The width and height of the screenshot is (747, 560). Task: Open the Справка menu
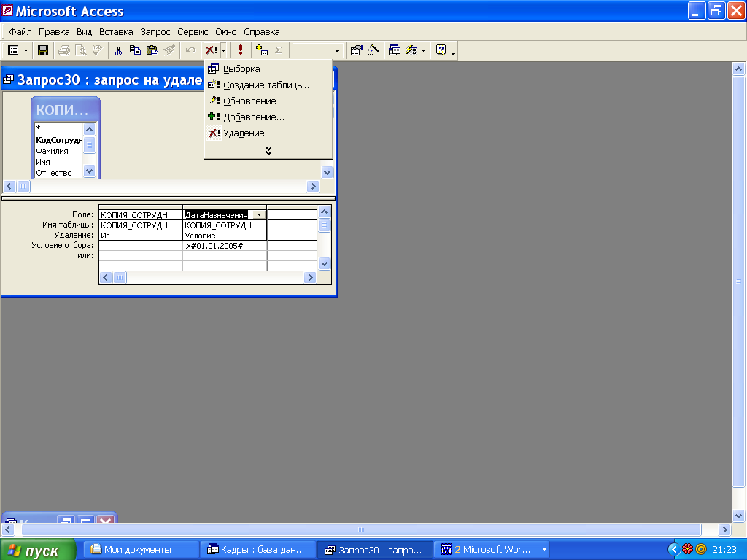pos(262,32)
